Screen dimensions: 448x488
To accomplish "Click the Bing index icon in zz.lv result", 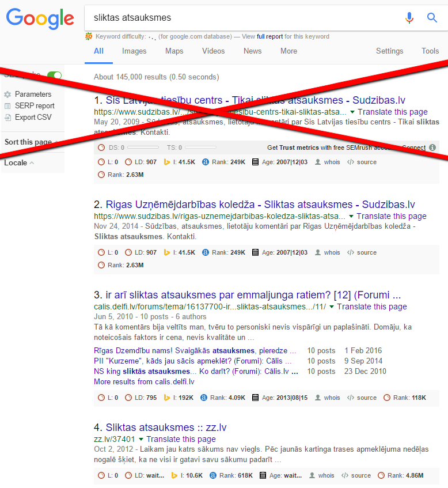I will point(174,475).
